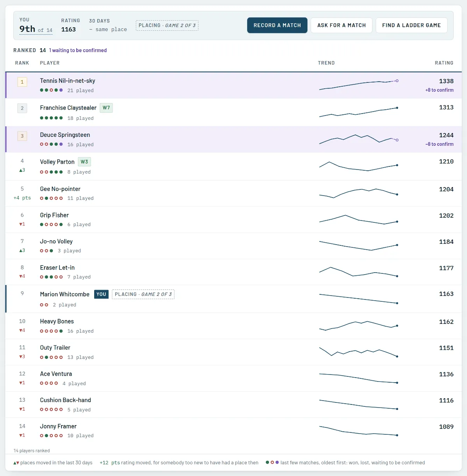Click the W7 streak badge beside Franchise Claystealer
This screenshot has width=467, height=476.
pyautogui.click(x=106, y=108)
